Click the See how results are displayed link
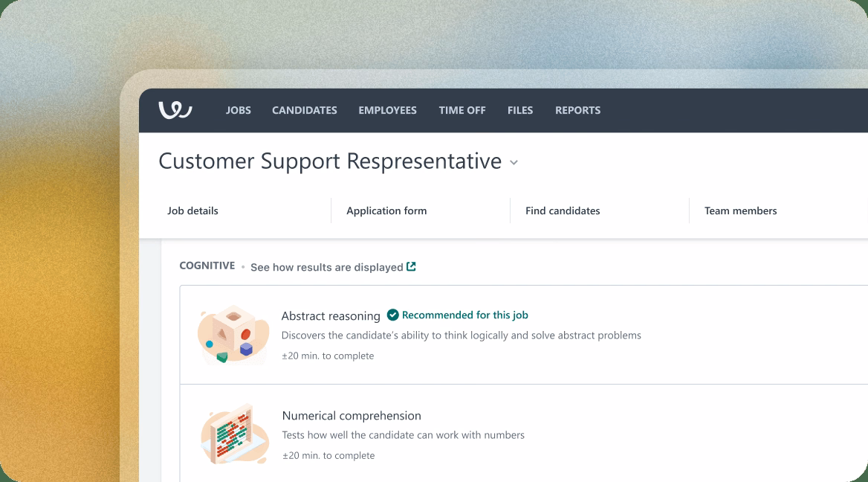 [326, 267]
